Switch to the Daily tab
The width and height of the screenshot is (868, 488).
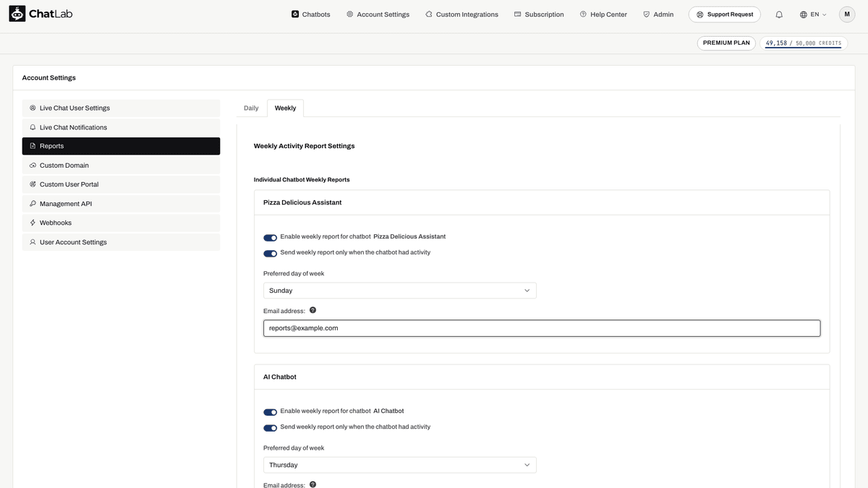click(251, 108)
